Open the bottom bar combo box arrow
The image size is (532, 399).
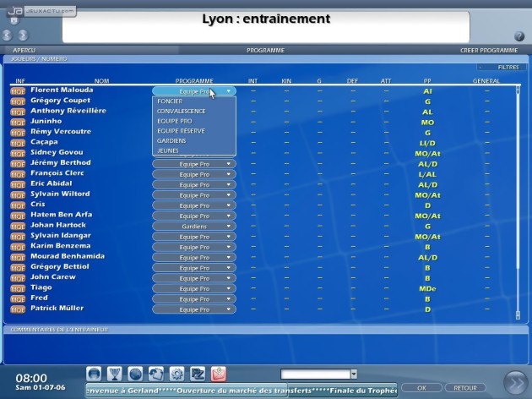(x=354, y=374)
